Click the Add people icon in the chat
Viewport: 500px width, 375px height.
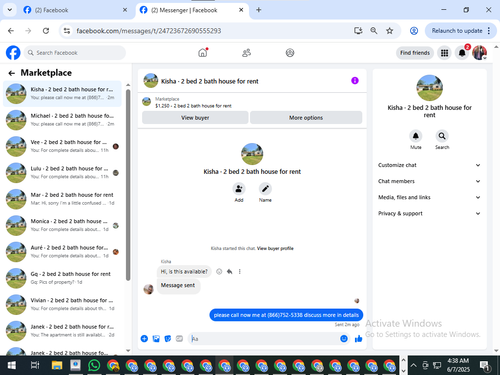239,189
